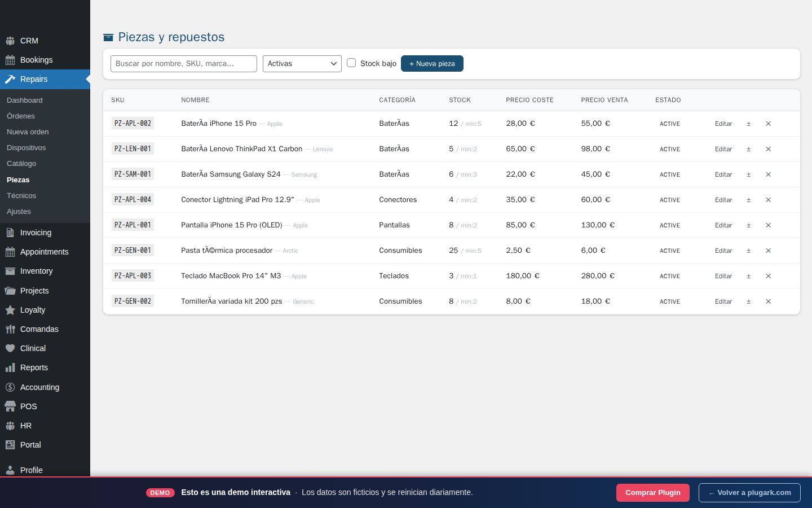This screenshot has height=508, width=812.
Task: Open the Inventory module icon
Action: pos(10,271)
